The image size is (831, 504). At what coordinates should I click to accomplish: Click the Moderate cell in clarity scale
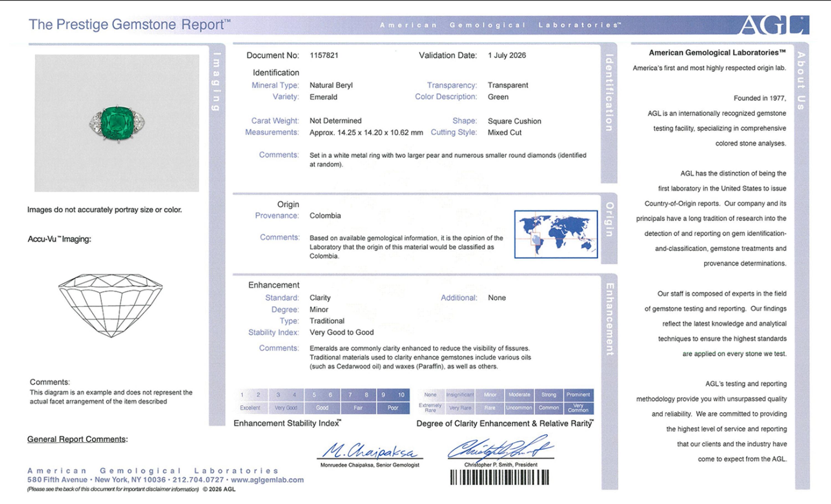click(x=519, y=395)
